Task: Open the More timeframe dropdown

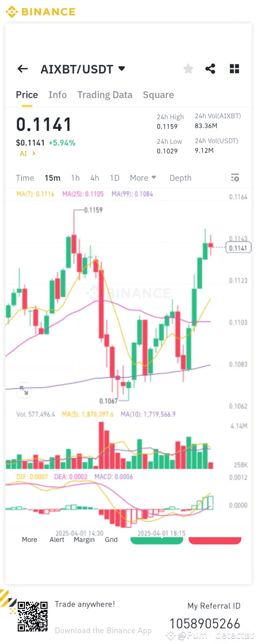Action: [143, 177]
